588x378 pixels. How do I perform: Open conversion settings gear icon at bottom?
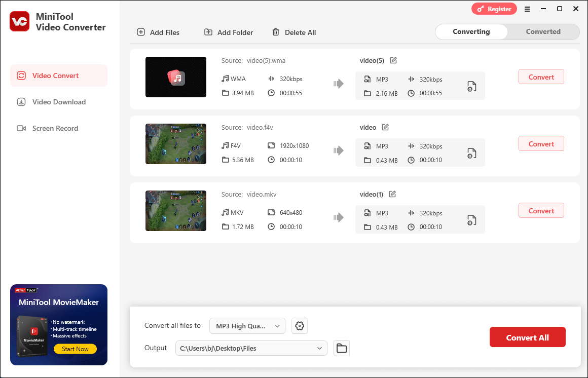[x=300, y=326]
